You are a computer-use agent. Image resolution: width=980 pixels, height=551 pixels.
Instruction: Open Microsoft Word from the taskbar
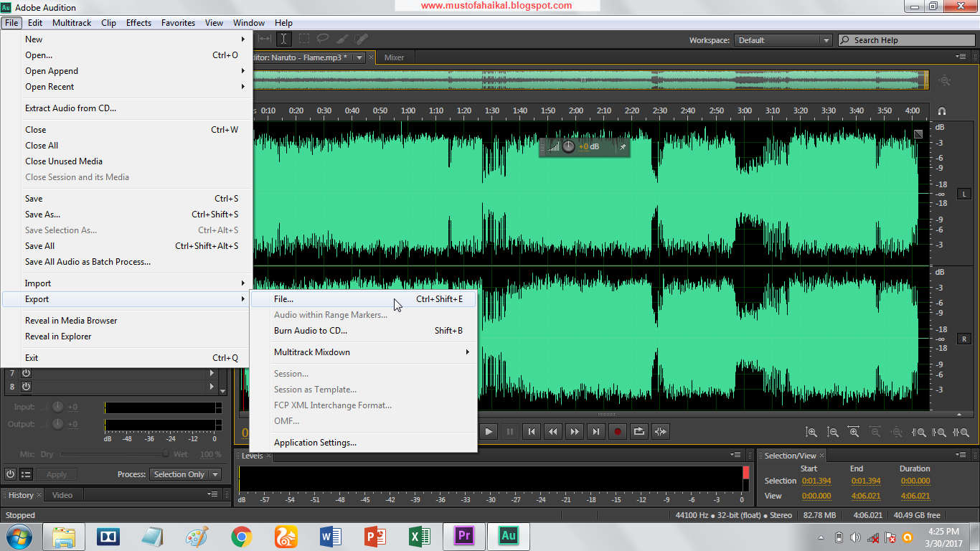click(x=330, y=536)
